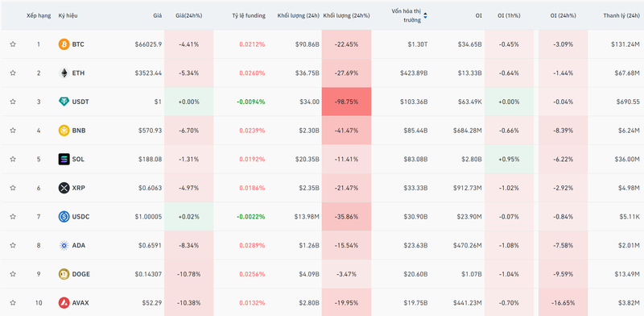Screen dimensions: 644x316
Task: Click the BTC price $66025.9 cell
Action: pos(148,44)
